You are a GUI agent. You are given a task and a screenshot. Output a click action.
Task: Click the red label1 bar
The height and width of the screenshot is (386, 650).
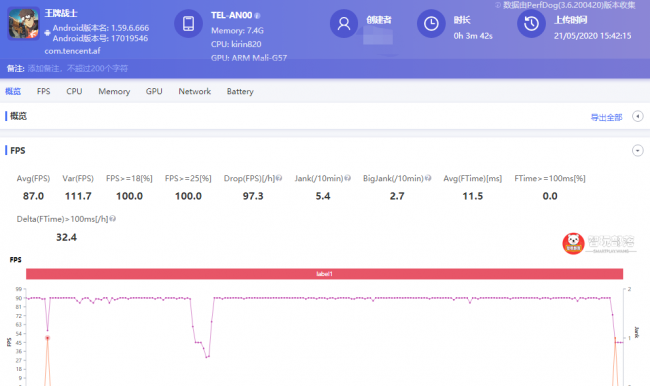pyautogui.click(x=324, y=274)
